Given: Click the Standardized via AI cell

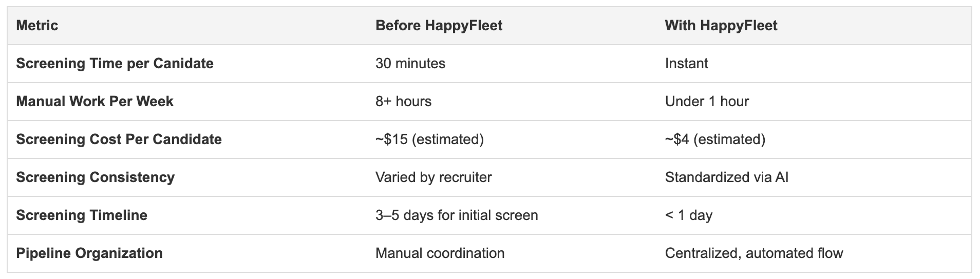Looking at the screenshot, I should pos(726,177).
